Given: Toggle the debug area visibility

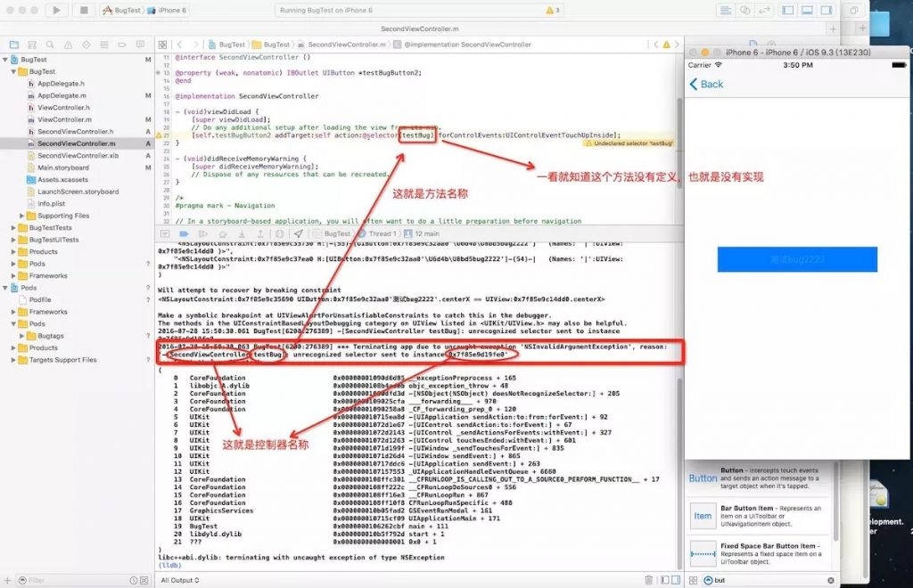Looking at the screenshot, I should (x=807, y=10).
